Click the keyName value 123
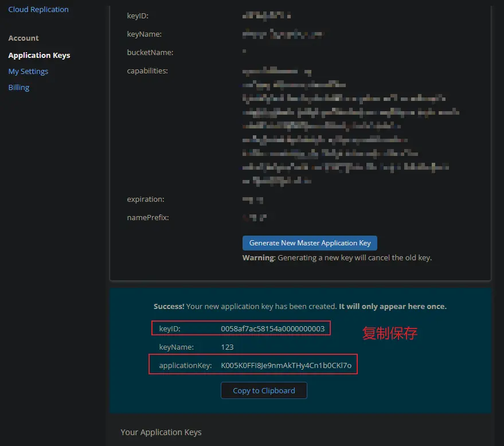The width and height of the screenshot is (504, 446). 228,347
